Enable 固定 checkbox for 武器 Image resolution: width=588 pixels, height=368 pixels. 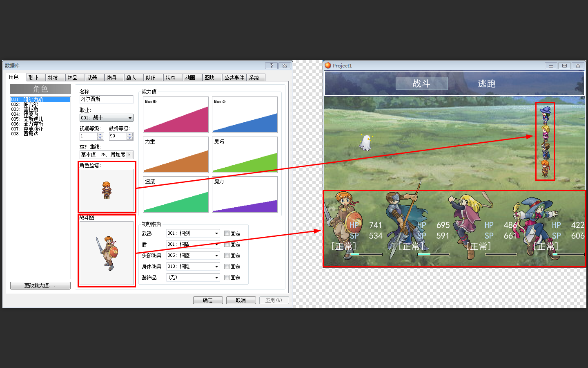227,233
